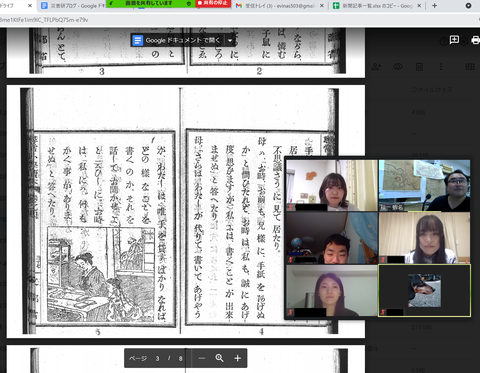The image size is (480, 373).
Task: Click the 'ファイルサイズ' column header
Action: point(432,90)
